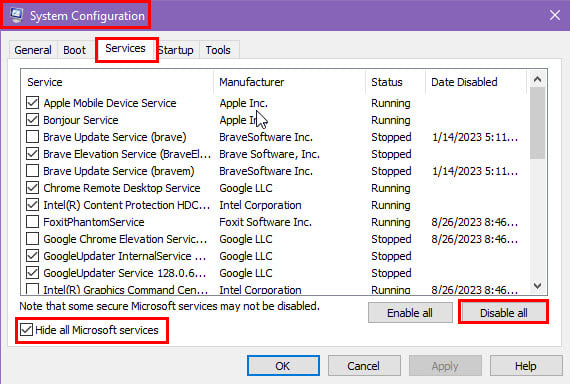This screenshot has width=570, height=384.
Task: Switch to the General tab
Action: [x=33, y=50]
